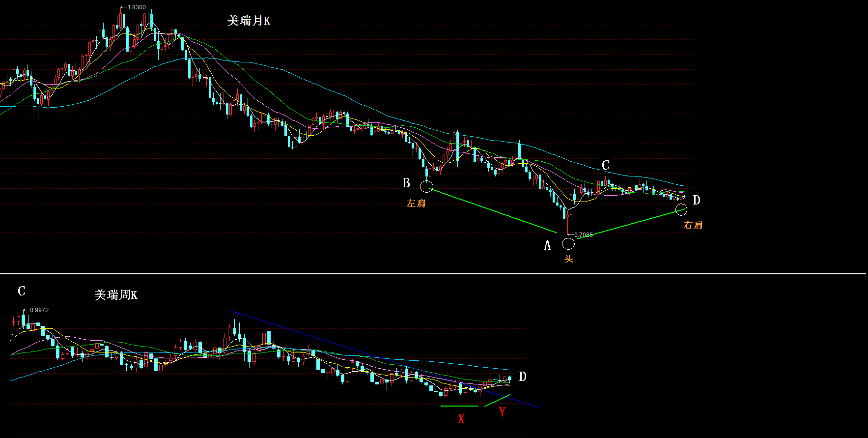Click the "C" label in the monthly chart
This screenshot has width=868, height=438.
pos(606,165)
